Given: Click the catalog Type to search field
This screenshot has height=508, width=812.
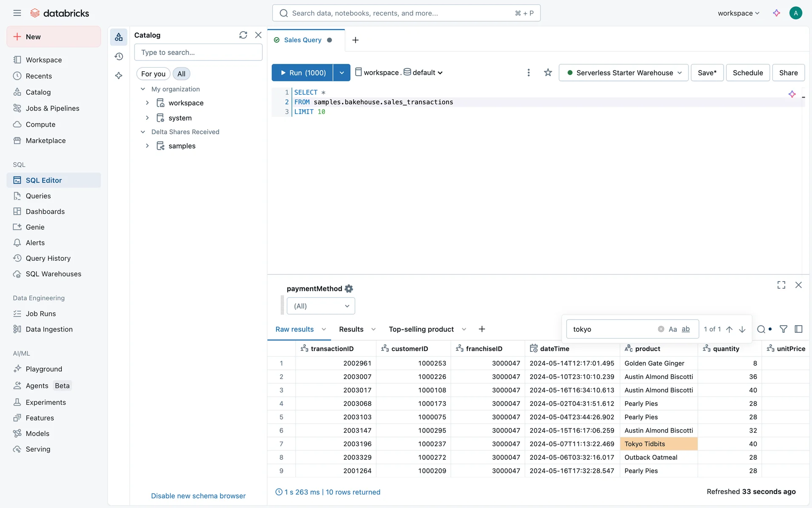Looking at the screenshot, I should click(x=198, y=52).
